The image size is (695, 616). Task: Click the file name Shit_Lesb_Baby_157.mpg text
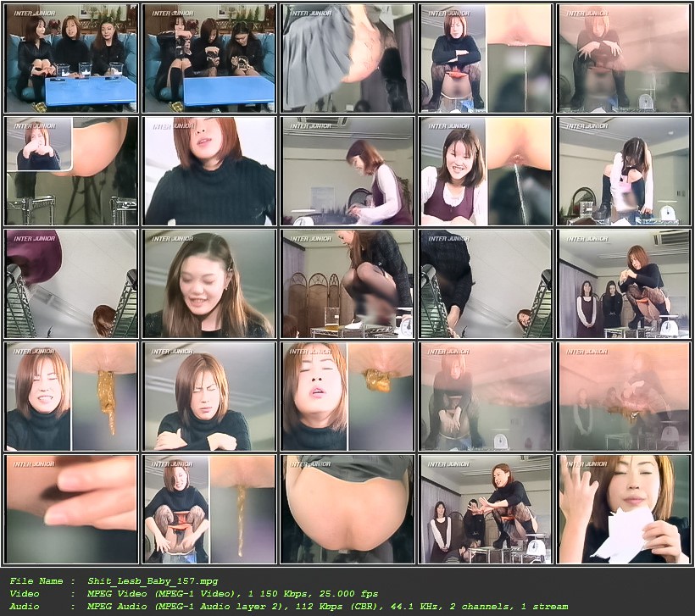coord(153,581)
